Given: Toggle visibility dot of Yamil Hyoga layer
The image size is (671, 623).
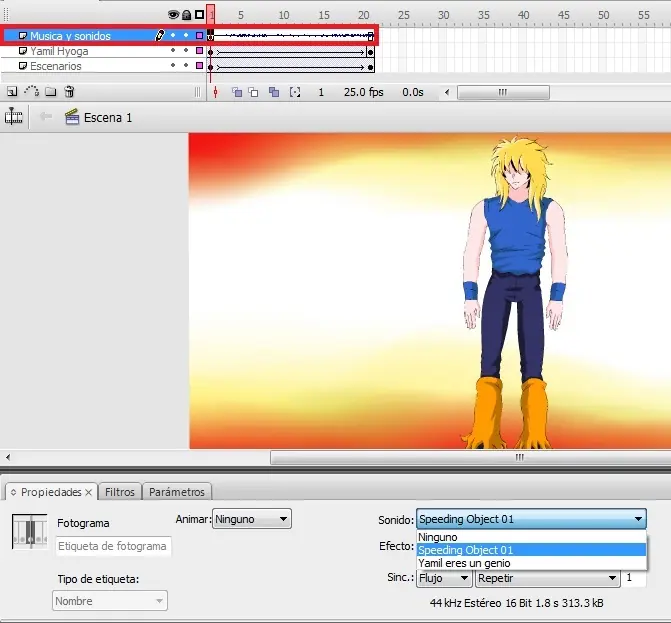Looking at the screenshot, I should pos(173,50).
